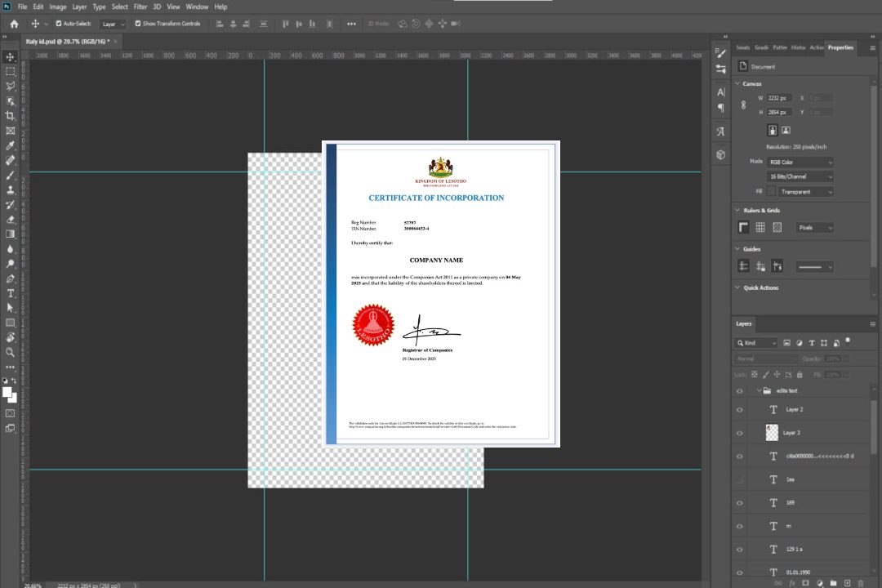This screenshot has width=882, height=588.
Task: Select the Rectangular Marquee tool
Action: click(x=10, y=72)
